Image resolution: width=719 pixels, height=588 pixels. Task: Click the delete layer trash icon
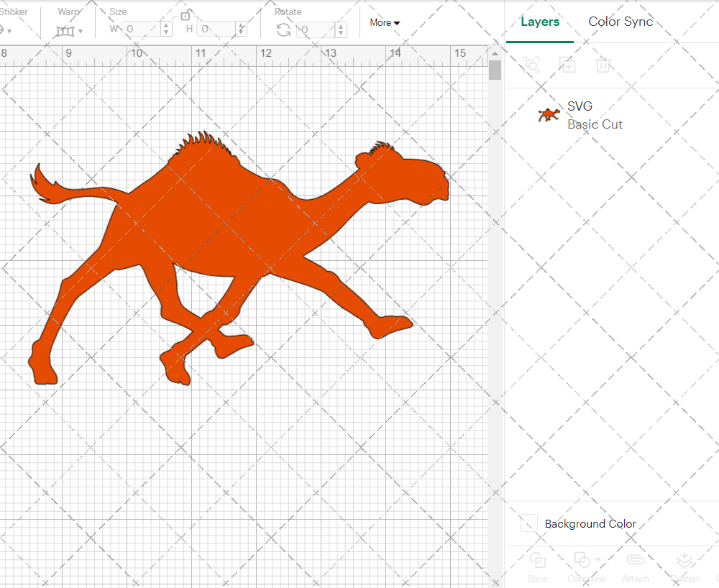[x=604, y=65]
